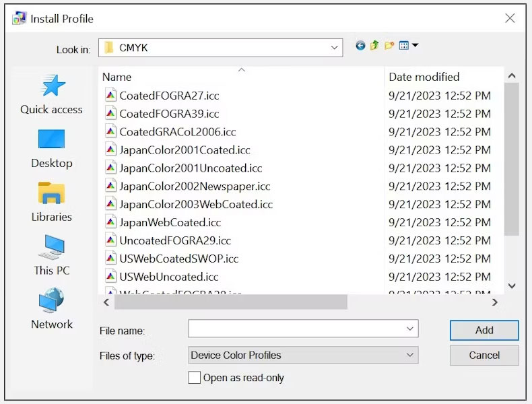
Task: Select the UncoatedFOGRA29.icc file icon
Action: (110, 240)
